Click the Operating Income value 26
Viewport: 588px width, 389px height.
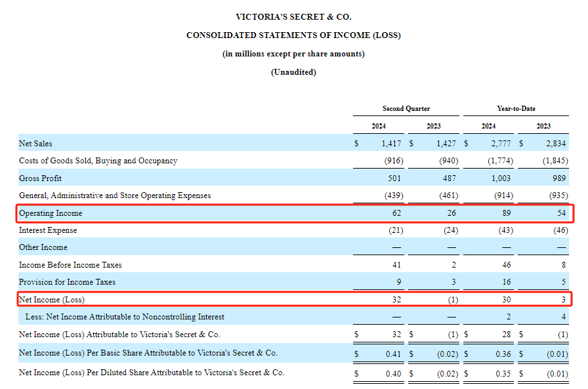click(x=452, y=213)
